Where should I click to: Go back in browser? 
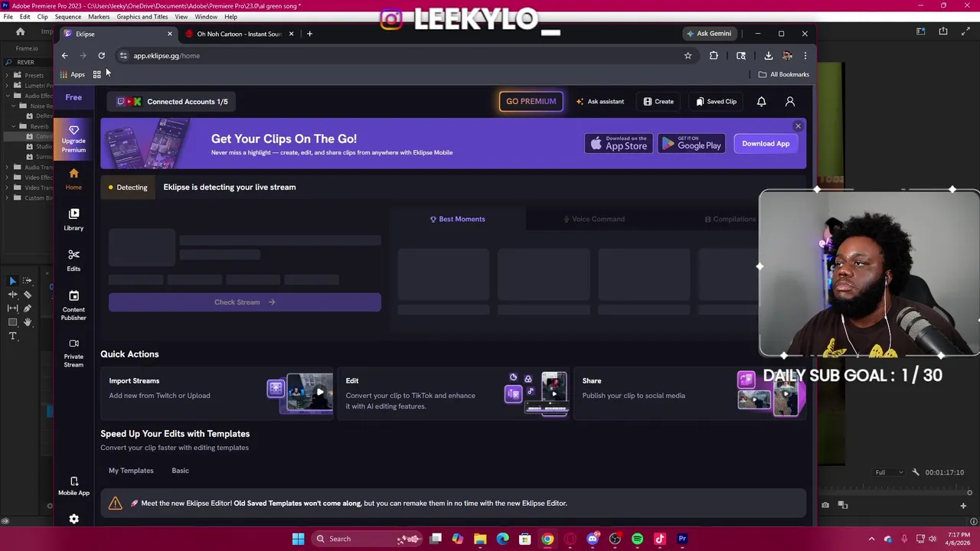pyautogui.click(x=64, y=55)
